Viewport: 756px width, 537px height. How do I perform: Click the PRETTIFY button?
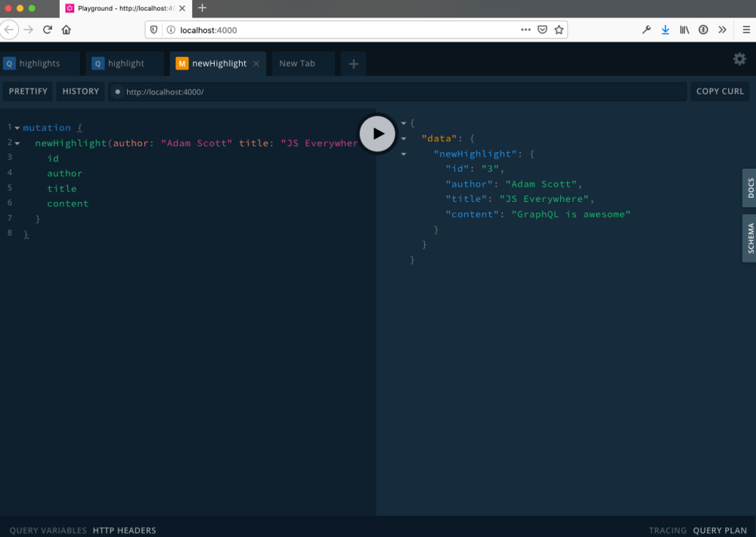[x=28, y=91]
